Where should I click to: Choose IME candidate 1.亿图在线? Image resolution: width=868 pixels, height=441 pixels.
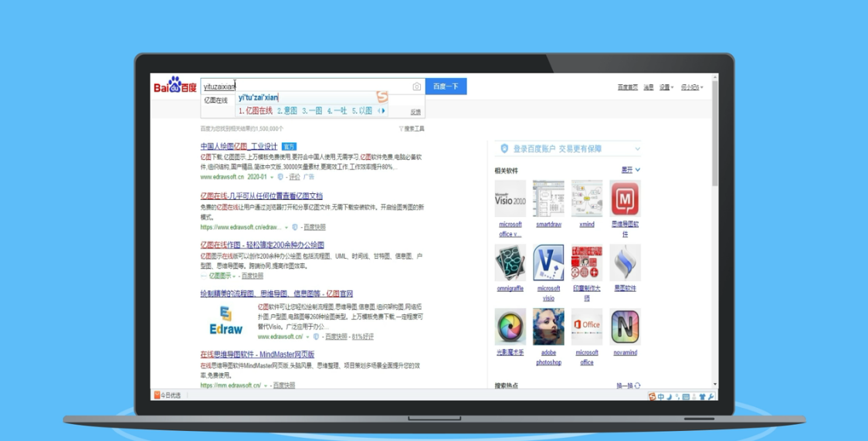coord(256,110)
